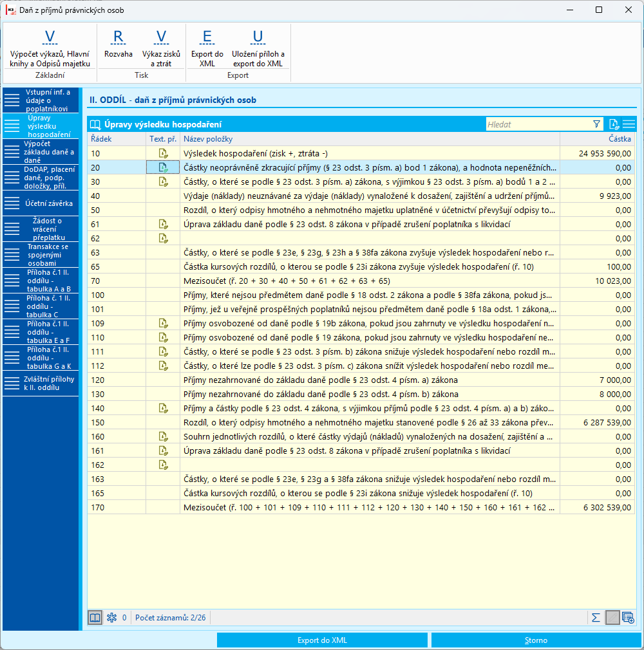644x650 pixels.
Task: Click bottom Export do XML button
Action: 322,640
